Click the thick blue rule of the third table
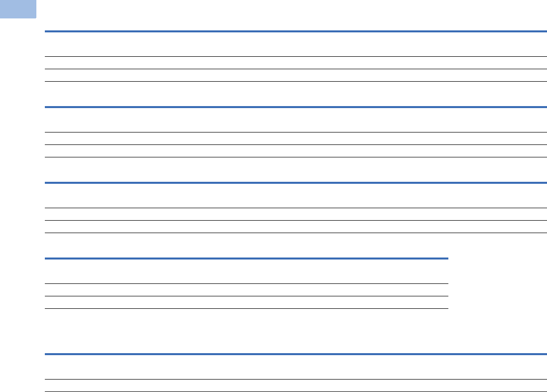This screenshot has height=392, width=547. coord(296,183)
